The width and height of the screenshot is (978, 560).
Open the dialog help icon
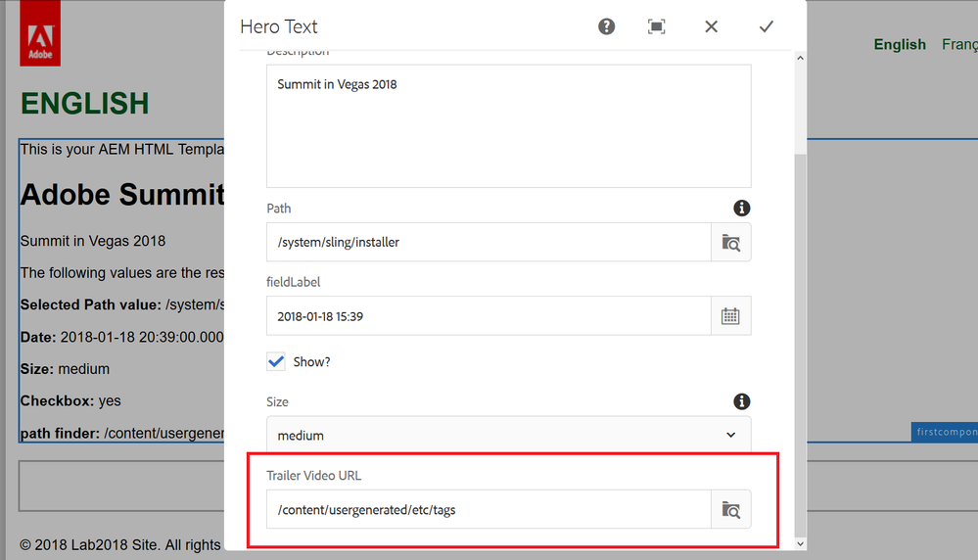(607, 26)
